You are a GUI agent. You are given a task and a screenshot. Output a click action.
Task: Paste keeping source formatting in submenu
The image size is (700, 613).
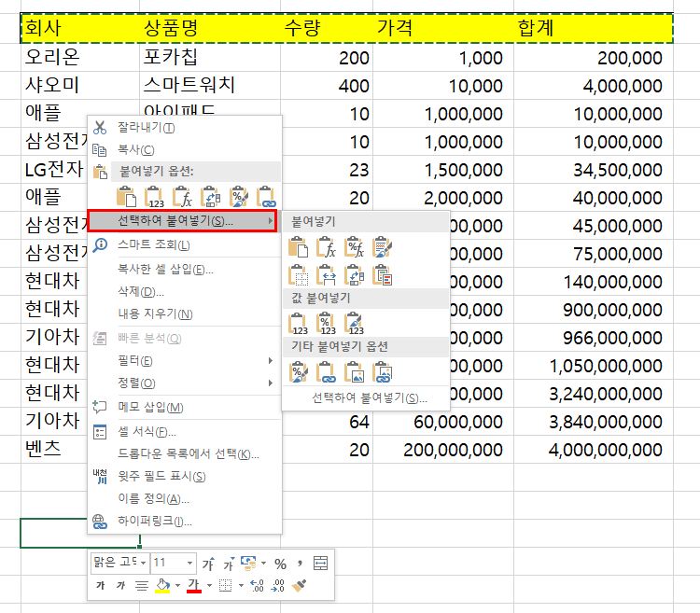(382, 247)
